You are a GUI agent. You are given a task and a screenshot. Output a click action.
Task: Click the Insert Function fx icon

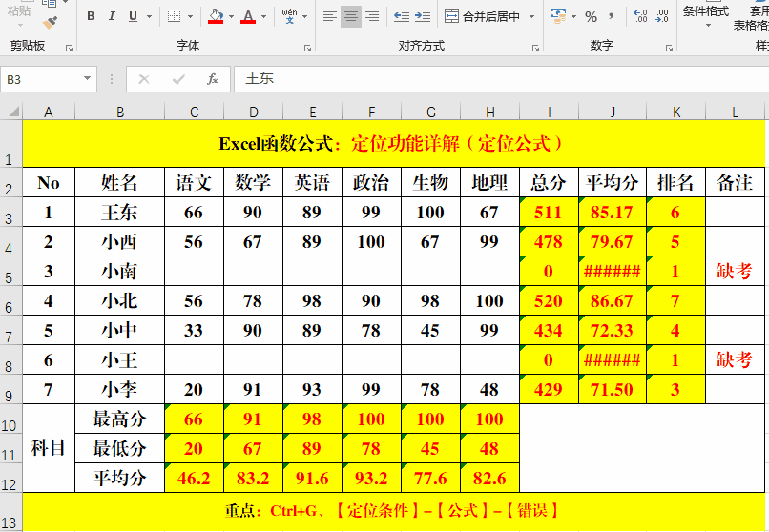point(213,79)
